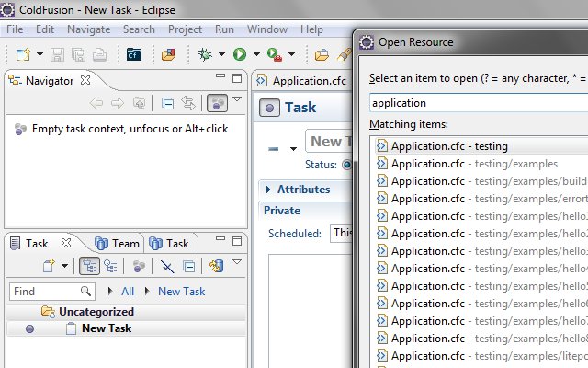The height and width of the screenshot is (368, 588).
Task: Click the Open Task folder toolbar icon
Action: tap(322, 55)
